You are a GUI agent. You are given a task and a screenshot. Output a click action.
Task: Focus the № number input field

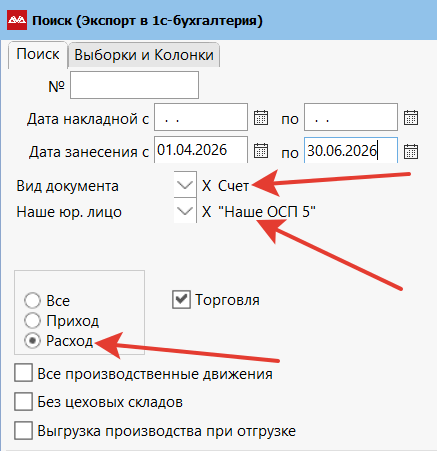134,85
